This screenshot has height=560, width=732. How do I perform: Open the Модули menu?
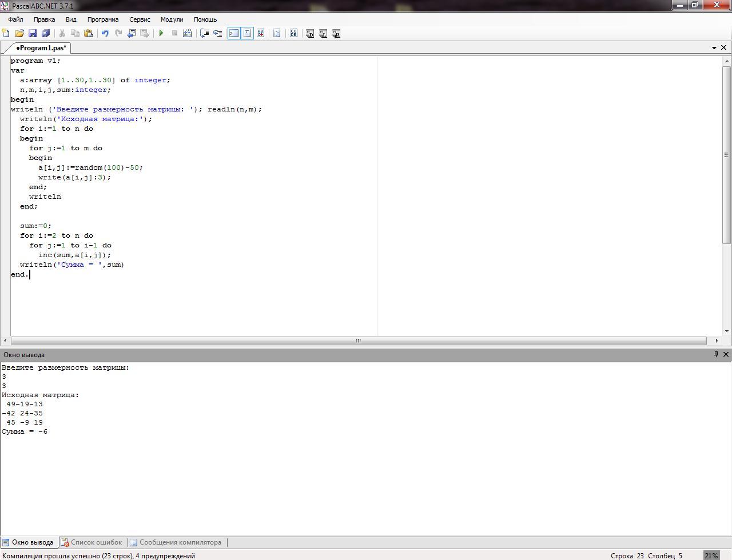pos(172,19)
